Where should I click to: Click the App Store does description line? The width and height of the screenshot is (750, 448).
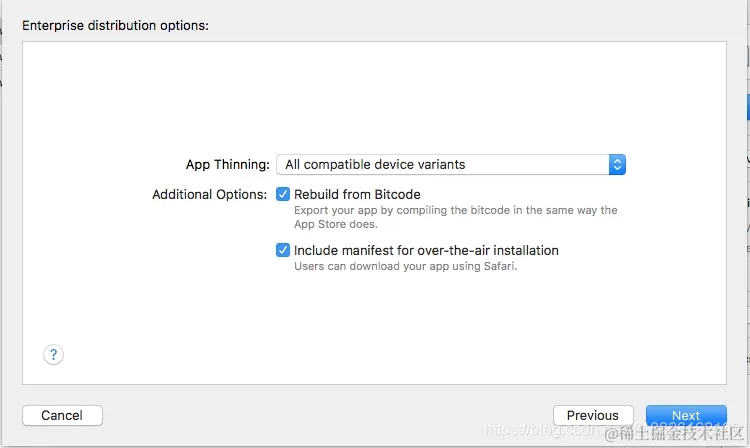336,224
